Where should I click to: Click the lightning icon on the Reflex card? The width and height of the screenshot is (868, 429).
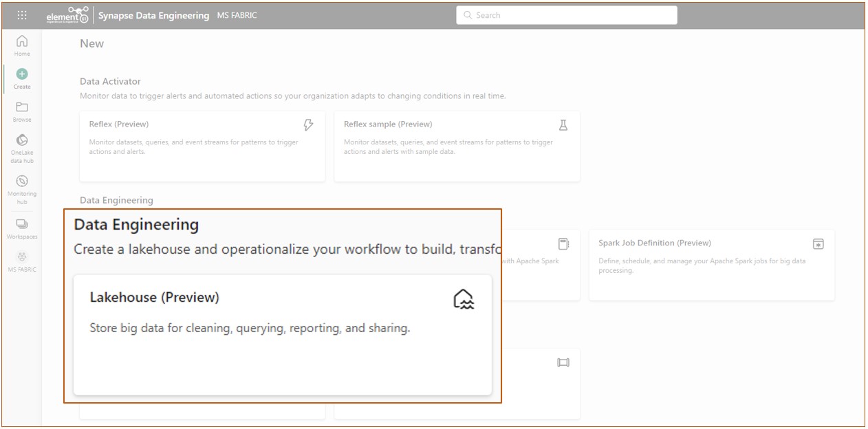click(x=308, y=125)
